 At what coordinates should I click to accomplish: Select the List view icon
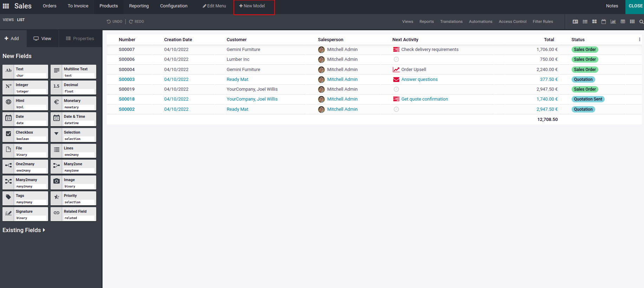click(x=585, y=21)
